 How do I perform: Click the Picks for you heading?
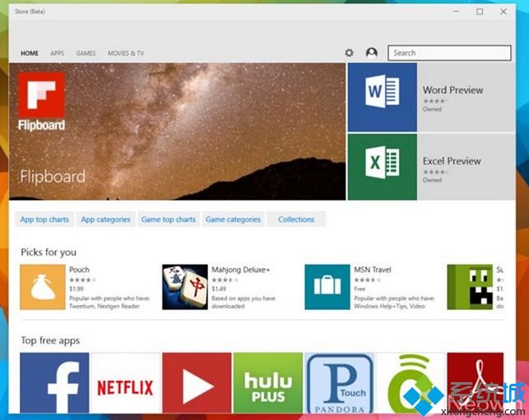pos(49,252)
